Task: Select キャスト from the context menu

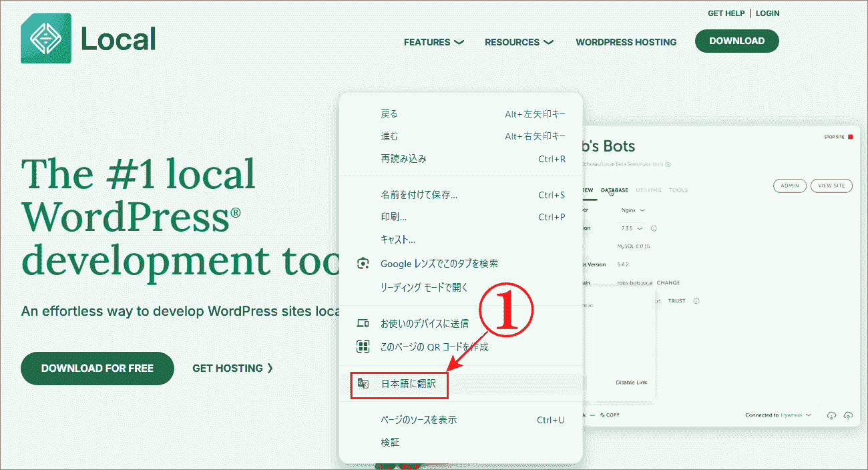Action: [x=461, y=240]
